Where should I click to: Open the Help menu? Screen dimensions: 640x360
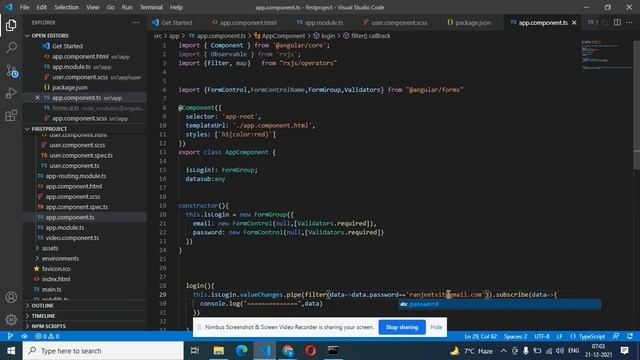click(176, 7)
